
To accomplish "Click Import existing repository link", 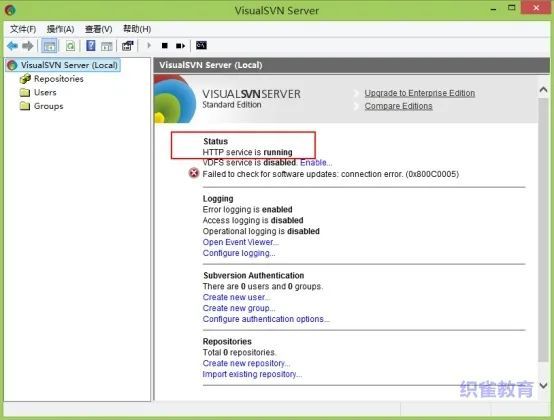I will 252,374.
